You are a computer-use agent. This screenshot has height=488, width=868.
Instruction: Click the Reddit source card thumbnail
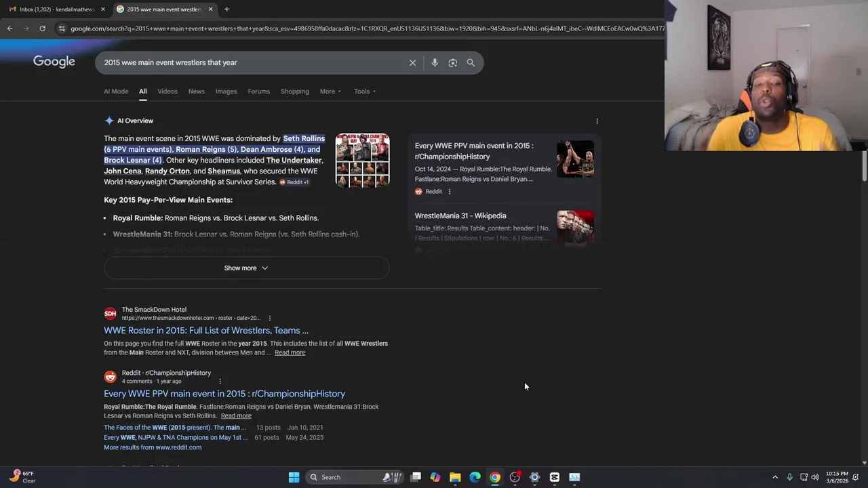575,159
